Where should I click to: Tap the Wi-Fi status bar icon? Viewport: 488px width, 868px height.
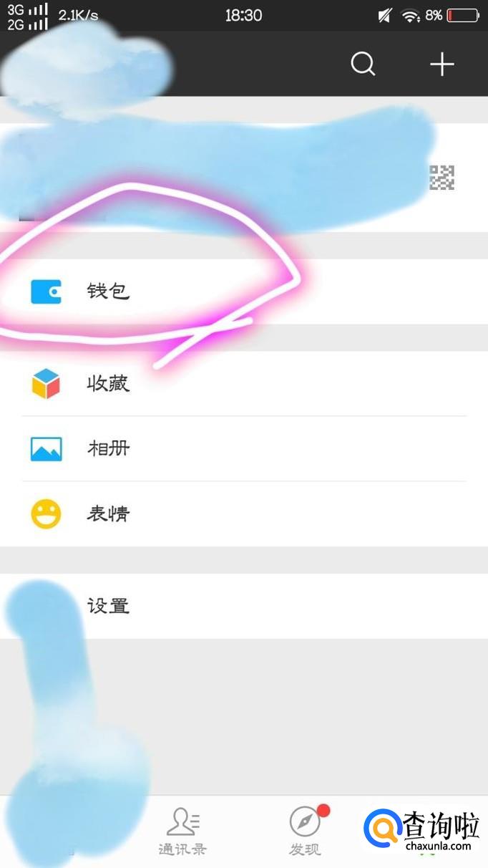410,15
